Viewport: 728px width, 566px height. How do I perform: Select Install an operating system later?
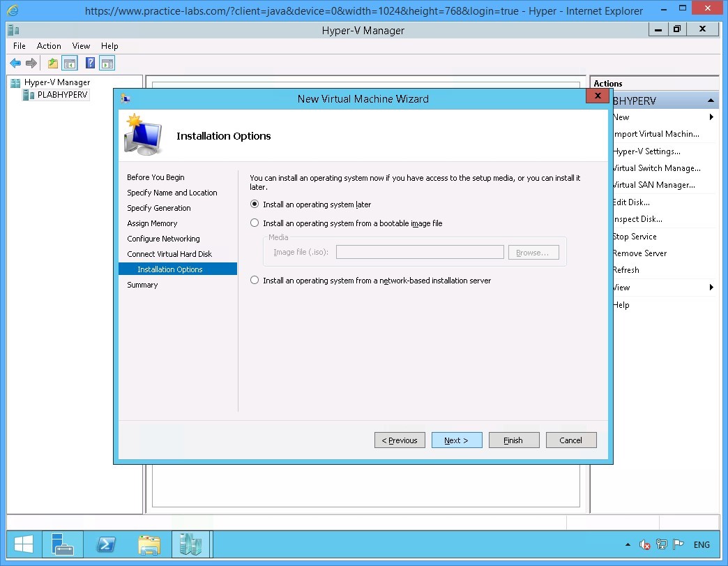pos(255,204)
